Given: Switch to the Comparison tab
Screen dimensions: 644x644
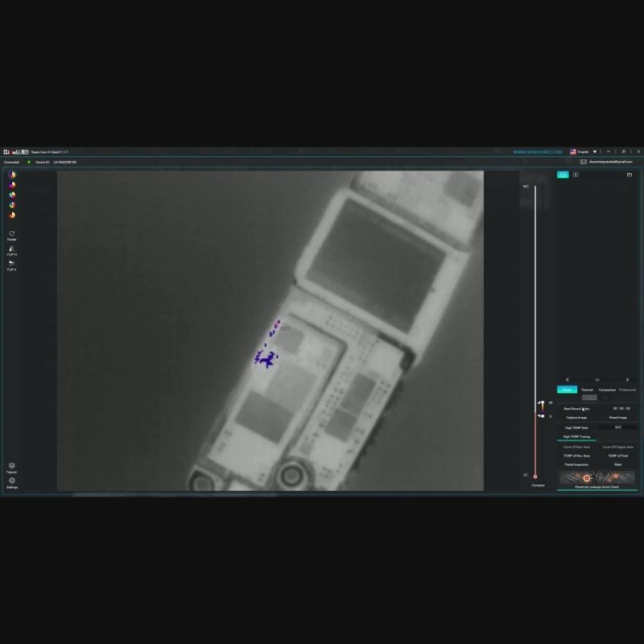Looking at the screenshot, I should pos(607,390).
